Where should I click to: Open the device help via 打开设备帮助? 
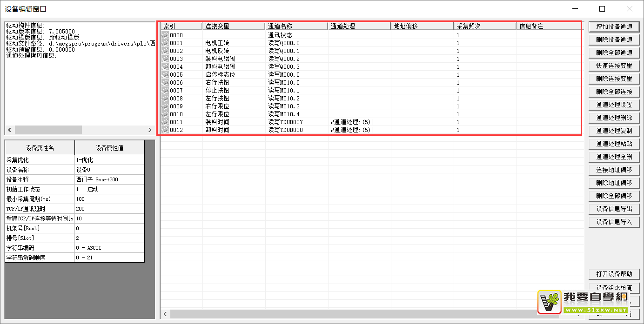pyautogui.click(x=614, y=274)
